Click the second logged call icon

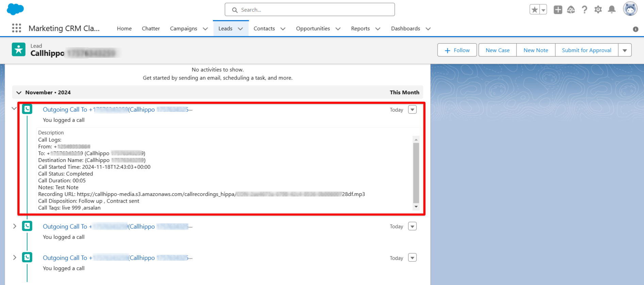pos(27,226)
